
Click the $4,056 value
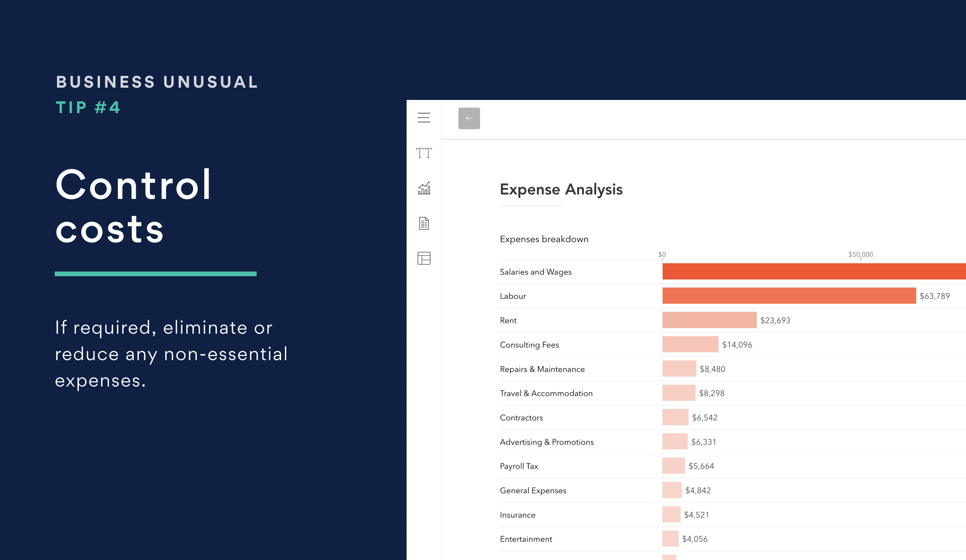click(695, 539)
